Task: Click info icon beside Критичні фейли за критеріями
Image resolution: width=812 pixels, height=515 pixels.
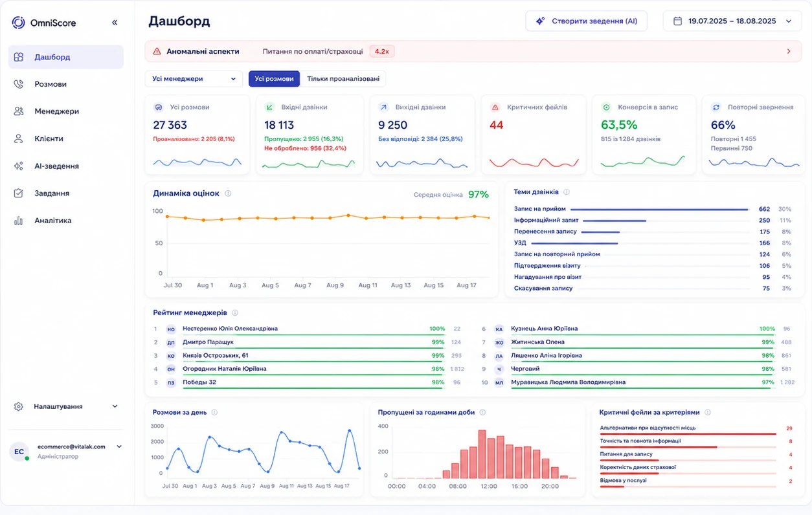Action: (708, 412)
